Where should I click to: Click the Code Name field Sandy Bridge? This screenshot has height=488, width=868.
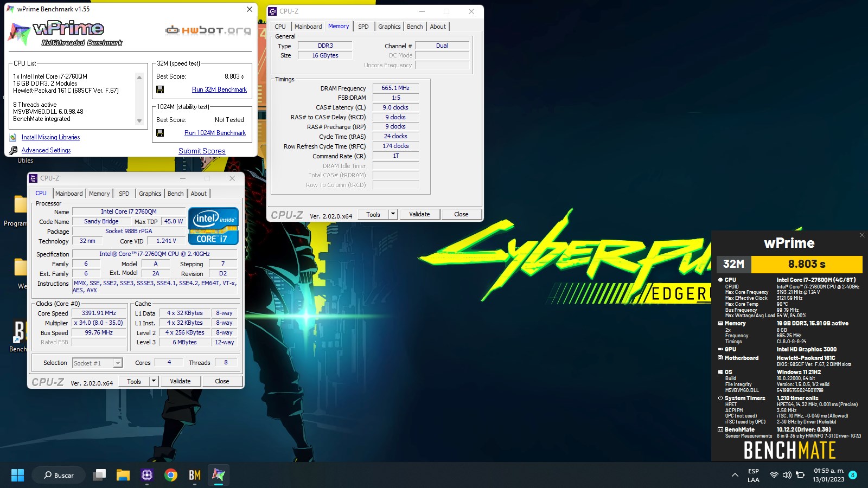[x=101, y=221]
